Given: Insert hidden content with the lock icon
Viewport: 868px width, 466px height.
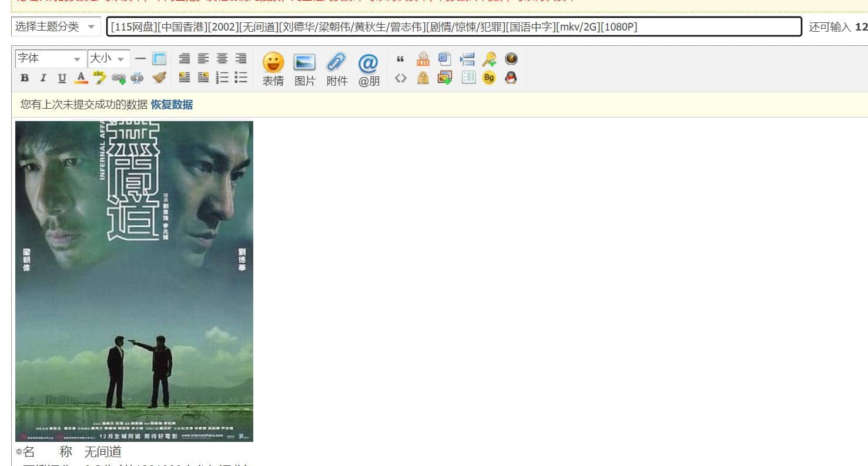Looking at the screenshot, I should point(423,78).
